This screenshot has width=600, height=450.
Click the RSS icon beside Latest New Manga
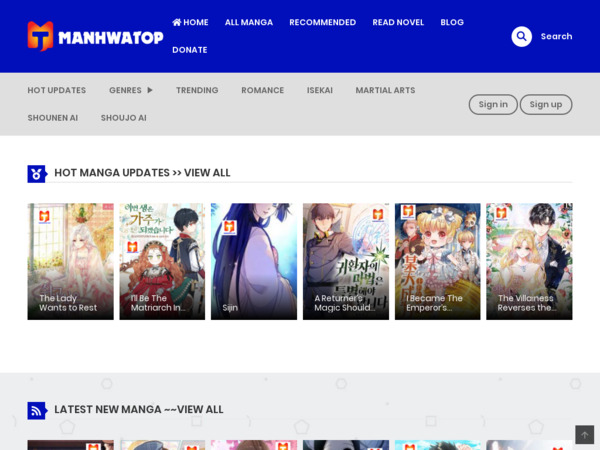[37, 411]
